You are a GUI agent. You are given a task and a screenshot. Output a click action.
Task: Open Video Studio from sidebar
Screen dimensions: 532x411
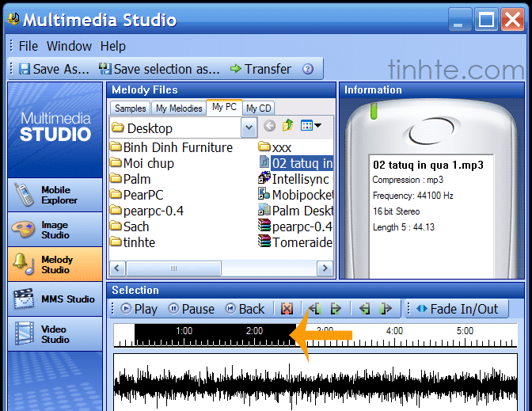(55, 333)
